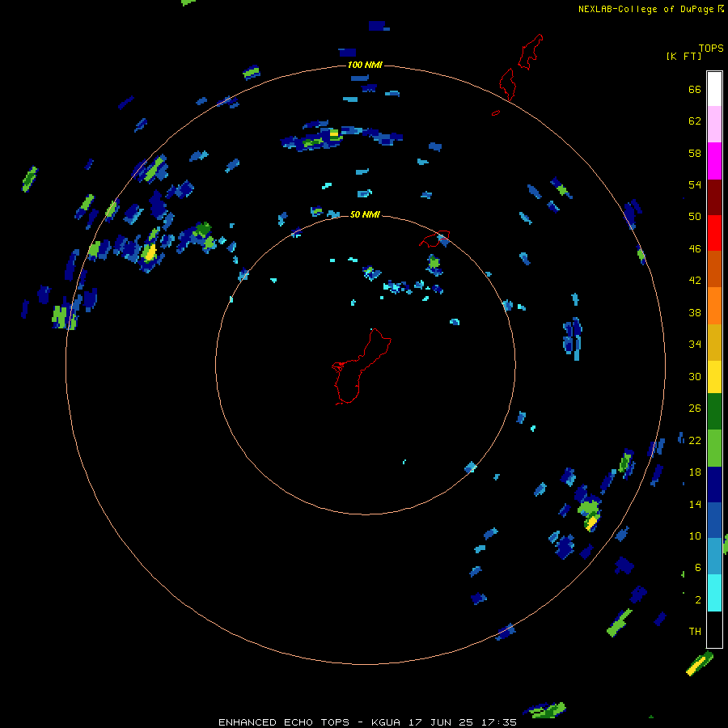Click the Enhanced Echo Tops KGUA caption
Screen dimensions: 728x728
click(367, 722)
